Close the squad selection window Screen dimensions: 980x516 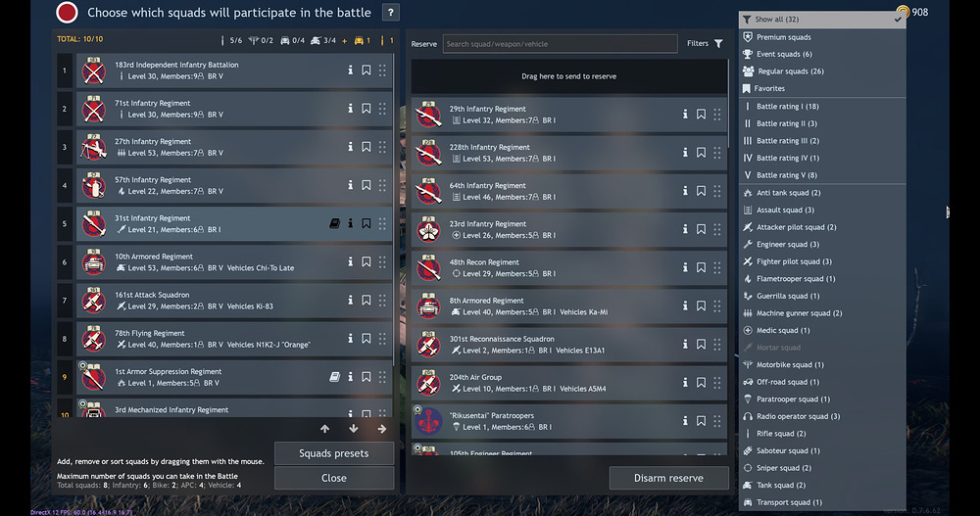click(x=334, y=478)
